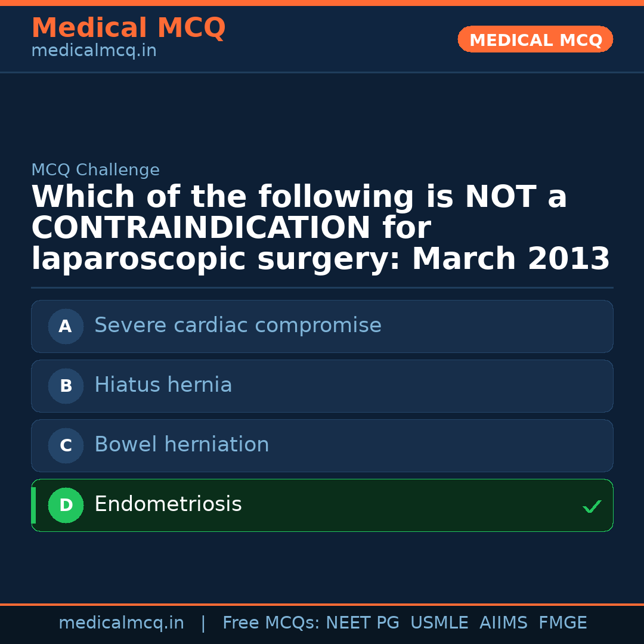The height and width of the screenshot is (644, 644).
Task: Click the orange MEDICAL MCQ badge
Action: [535, 39]
